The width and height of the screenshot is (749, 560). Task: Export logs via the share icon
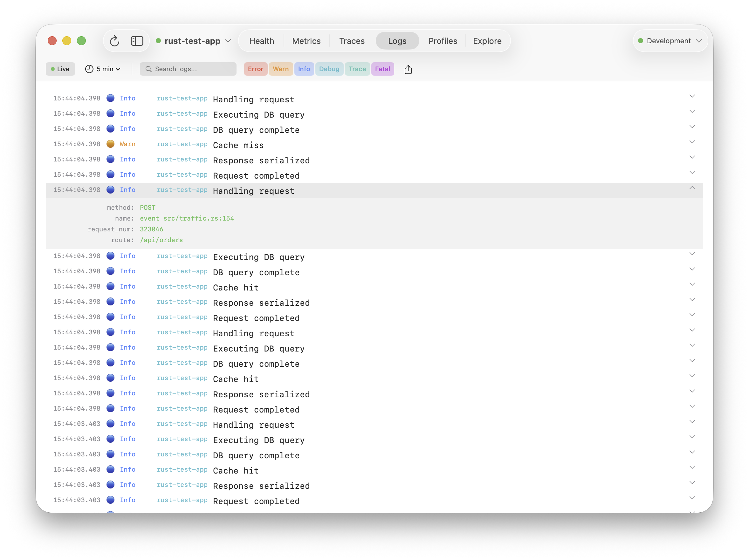pyautogui.click(x=408, y=69)
